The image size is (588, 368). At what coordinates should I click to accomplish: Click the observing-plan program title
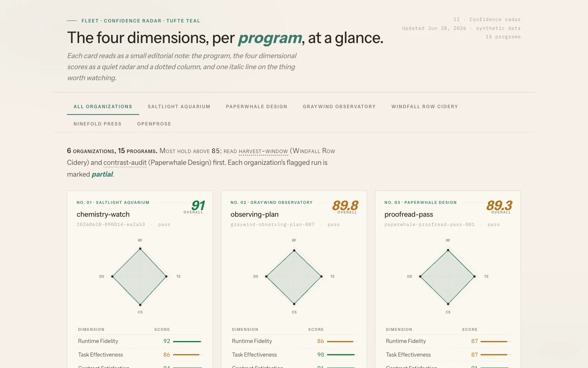click(x=254, y=214)
